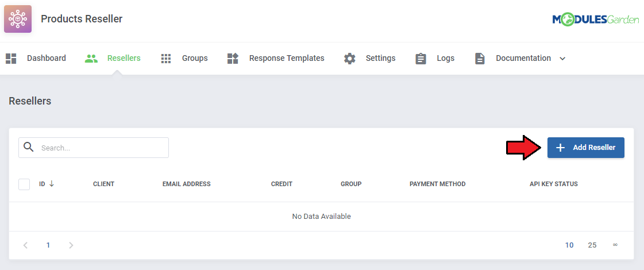
Task: Show unlimited entries with infinity option
Action: coord(615,245)
